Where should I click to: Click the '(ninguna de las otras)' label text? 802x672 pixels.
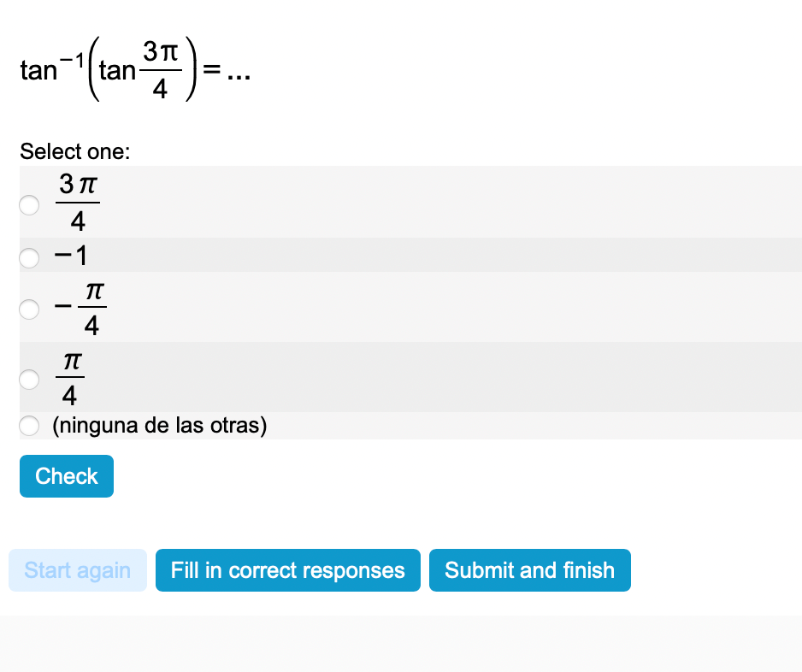point(160,425)
